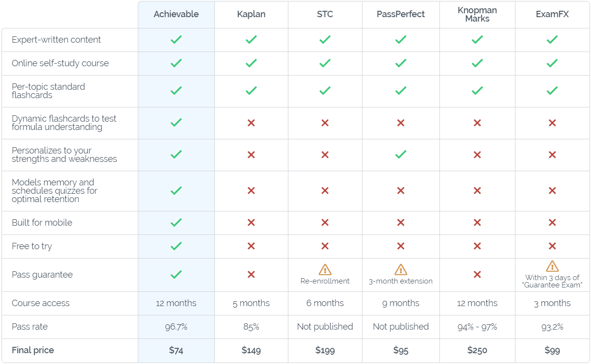Click the Kaplan $149 final price
Viewport: 591px width, 364px height.
click(251, 350)
